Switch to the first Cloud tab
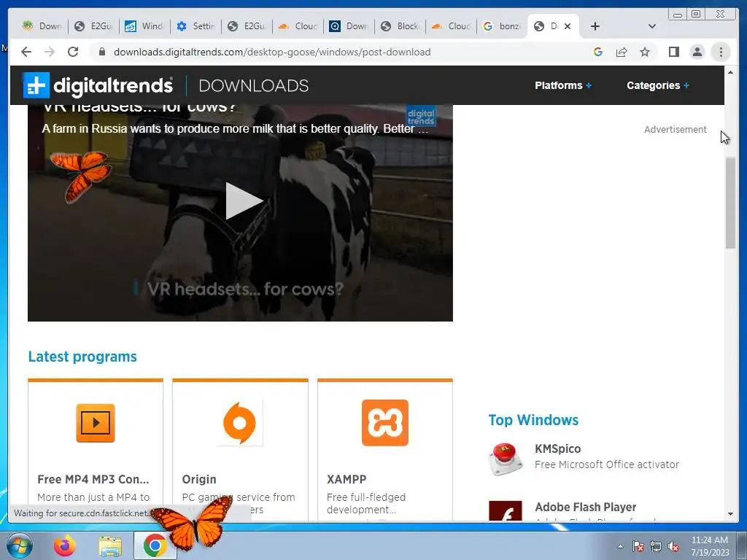 (x=298, y=26)
